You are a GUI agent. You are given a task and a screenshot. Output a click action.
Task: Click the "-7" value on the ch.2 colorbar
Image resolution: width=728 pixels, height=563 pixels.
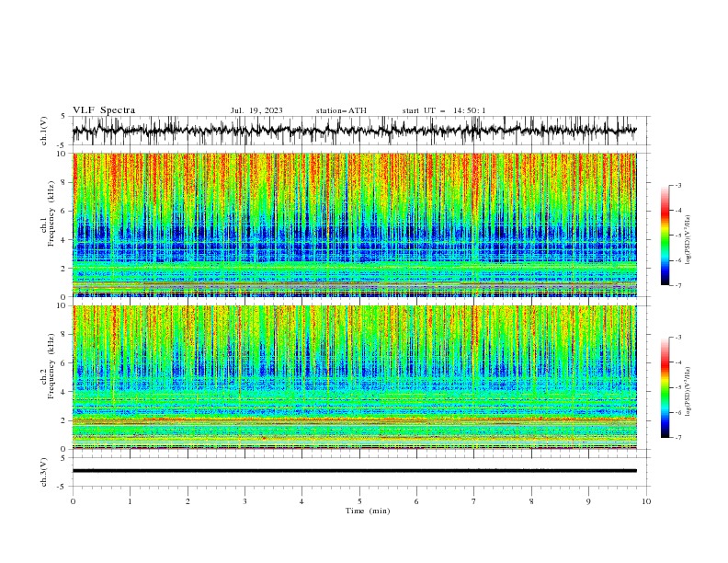point(678,437)
